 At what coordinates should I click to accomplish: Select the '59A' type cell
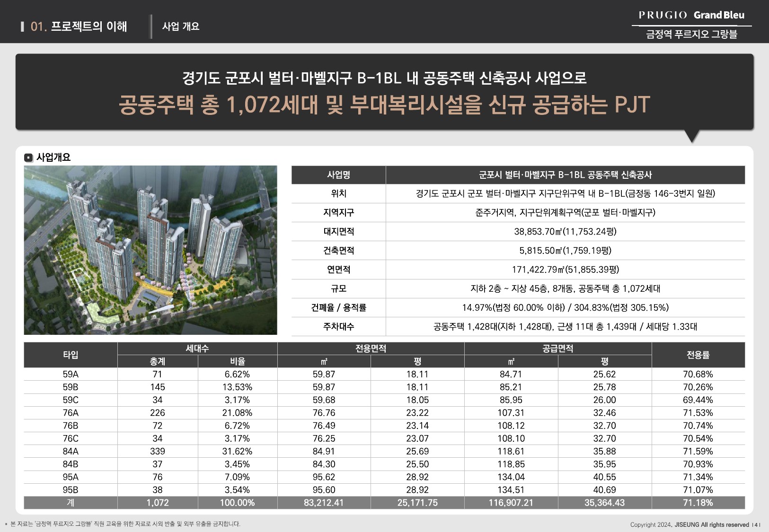click(x=71, y=374)
